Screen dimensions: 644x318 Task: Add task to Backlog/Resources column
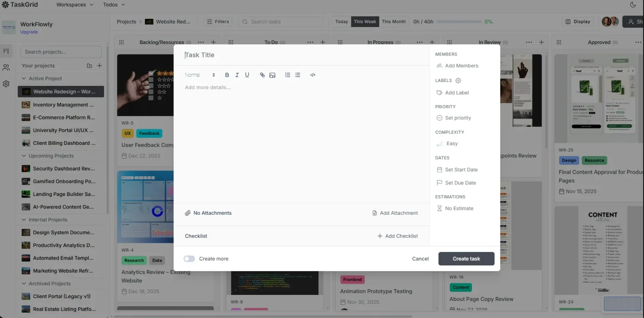[x=213, y=42]
